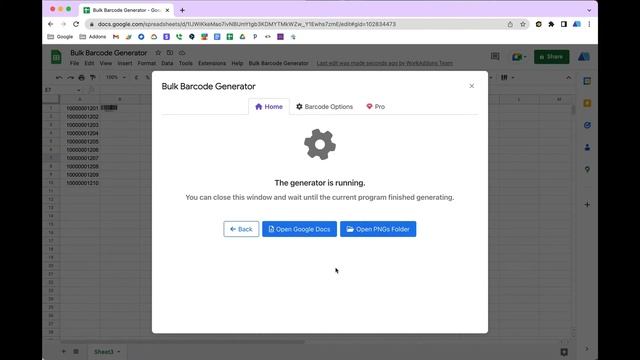The image size is (640, 360).
Task: Click Open PNGs Folder button
Action: tap(378, 229)
